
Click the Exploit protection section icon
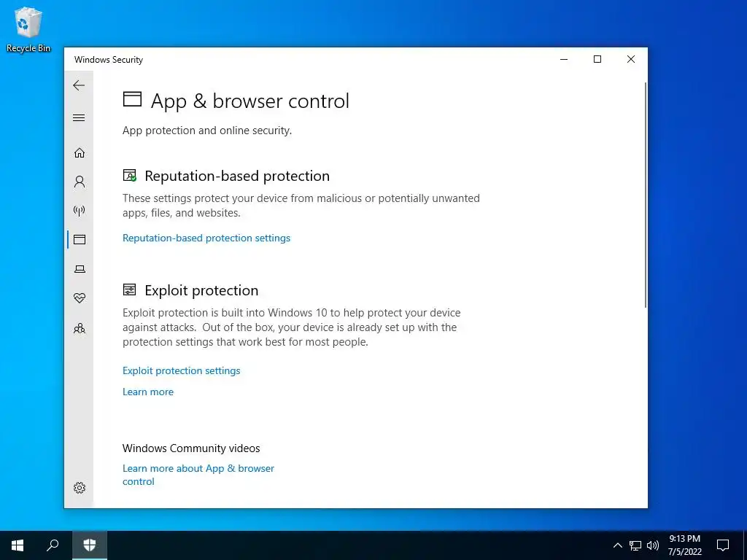tap(129, 289)
